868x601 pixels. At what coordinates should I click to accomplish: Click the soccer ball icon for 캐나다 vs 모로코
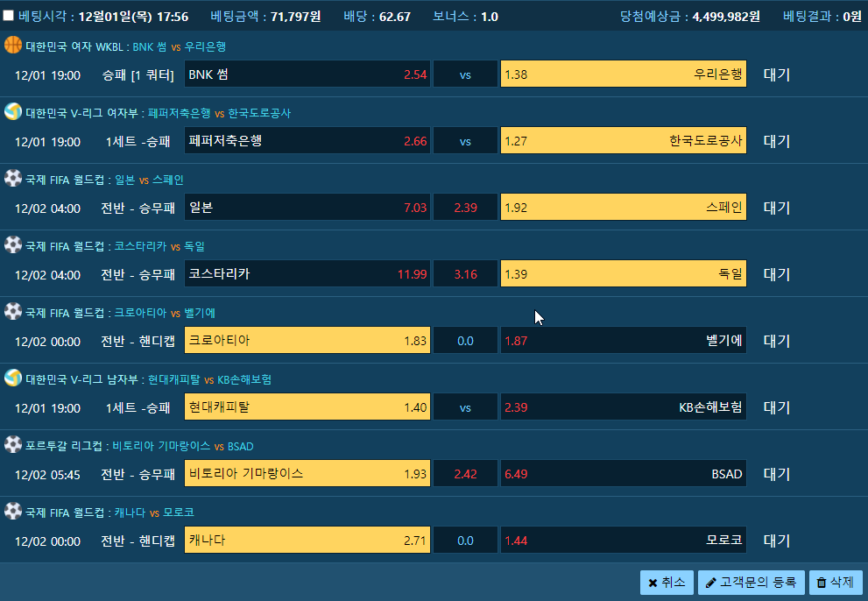pyautogui.click(x=13, y=511)
